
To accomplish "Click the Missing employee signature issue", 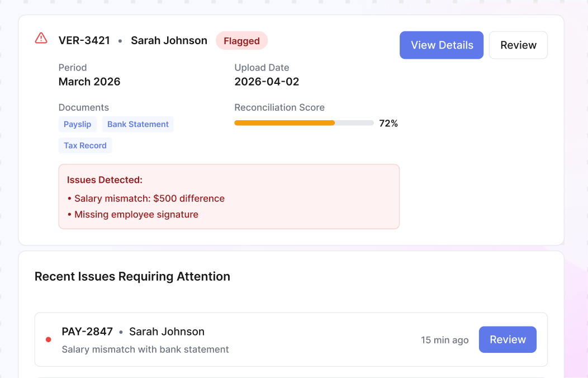I will 133,215.
